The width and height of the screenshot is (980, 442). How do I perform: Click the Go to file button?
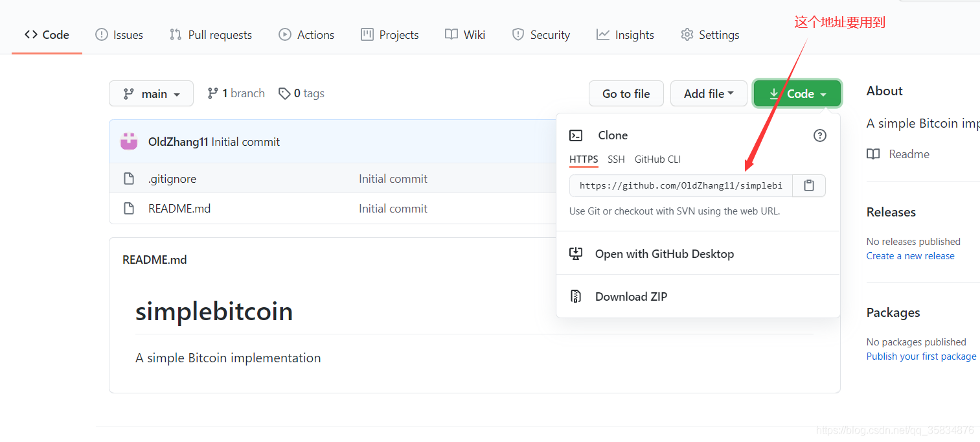[626, 93]
